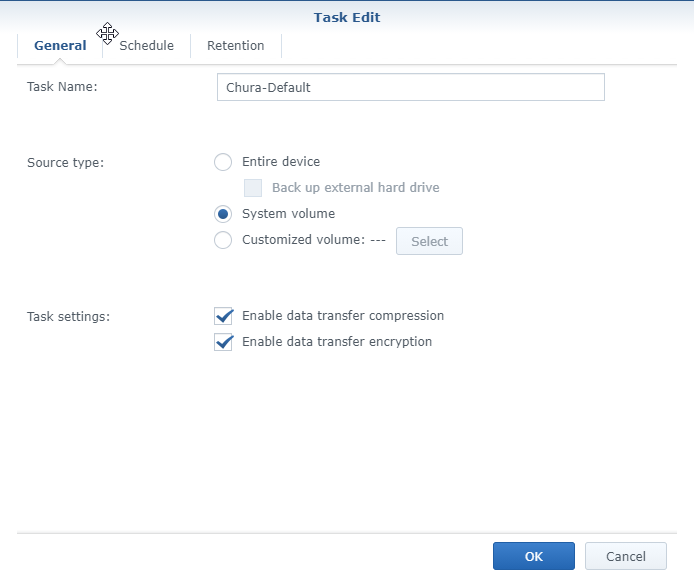Select the Entire device radio button

click(x=223, y=162)
